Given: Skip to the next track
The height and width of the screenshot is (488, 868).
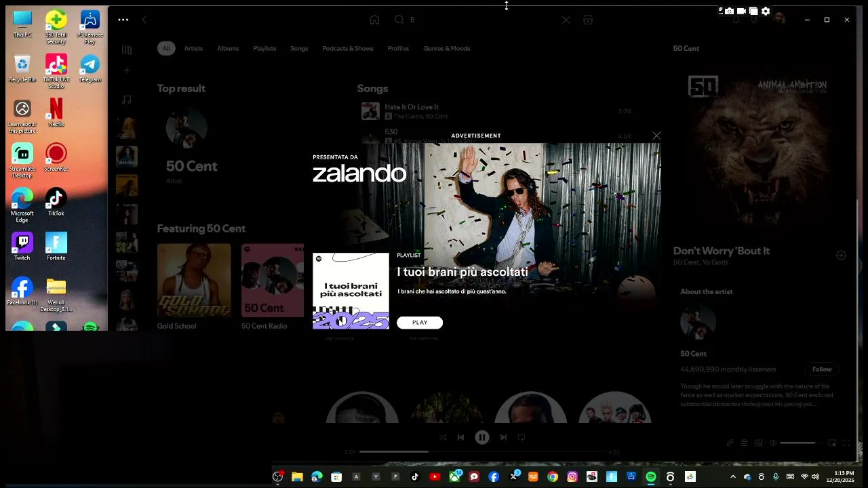Looking at the screenshot, I should point(503,438).
